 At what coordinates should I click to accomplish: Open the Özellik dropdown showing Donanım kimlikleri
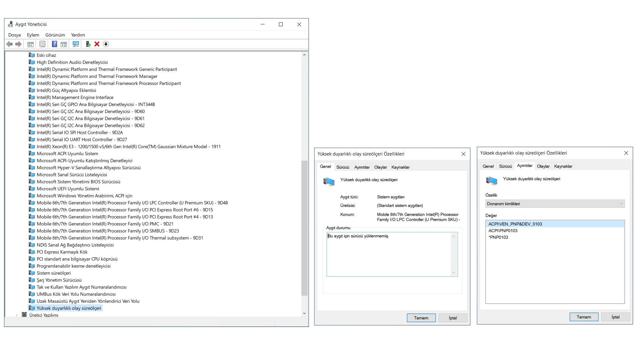pyautogui.click(x=555, y=204)
